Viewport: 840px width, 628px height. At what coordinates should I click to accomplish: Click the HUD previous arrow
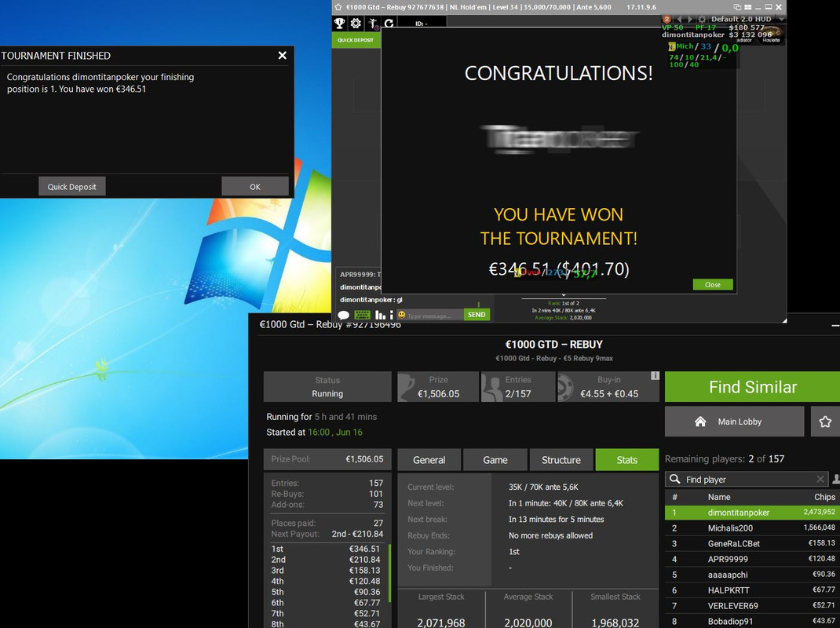coord(679,20)
